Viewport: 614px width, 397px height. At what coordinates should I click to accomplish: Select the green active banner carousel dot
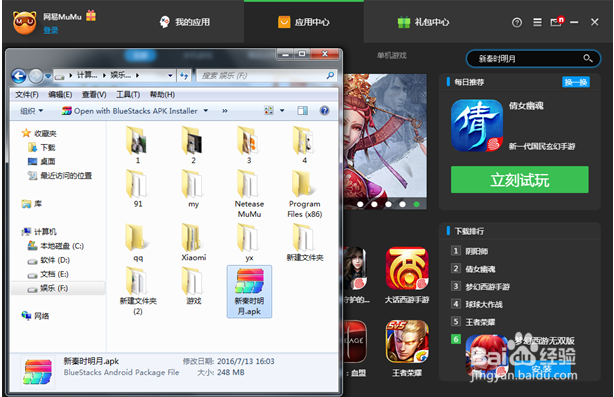(x=416, y=204)
